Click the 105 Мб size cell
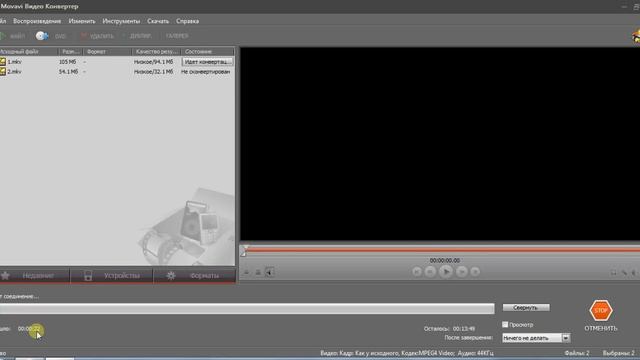The height and width of the screenshot is (360, 640). 68,62
